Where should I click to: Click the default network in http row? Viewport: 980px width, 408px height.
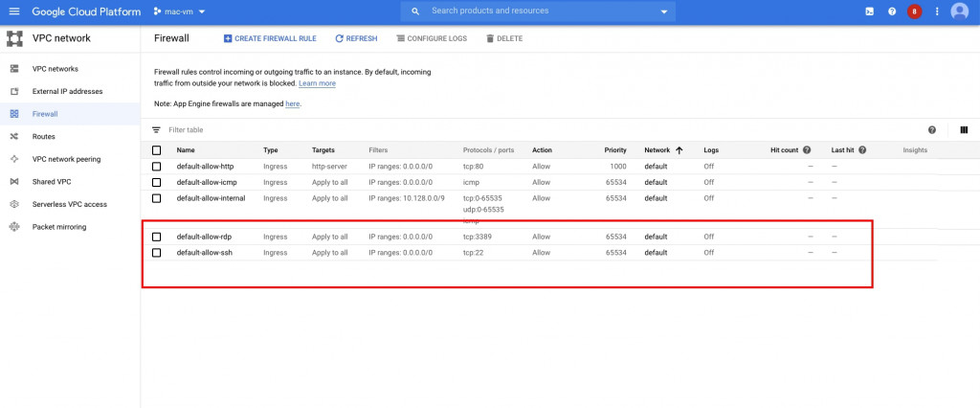tap(656, 167)
